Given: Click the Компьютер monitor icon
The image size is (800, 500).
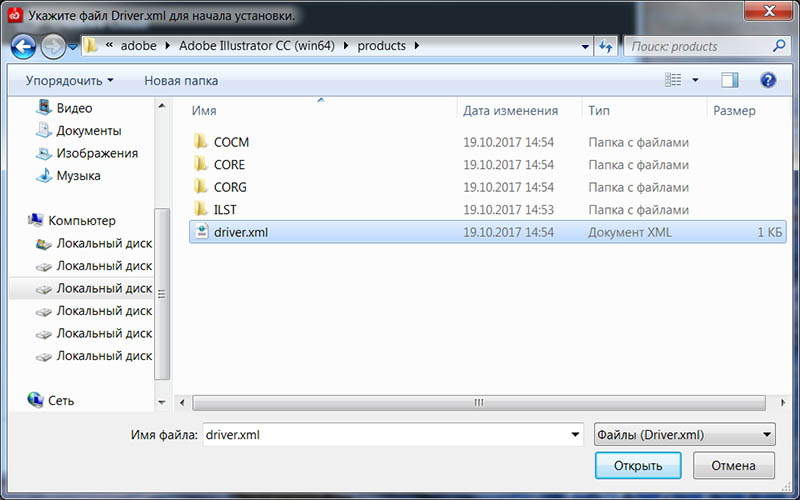Looking at the screenshot, I should click(x=35, y=220).
